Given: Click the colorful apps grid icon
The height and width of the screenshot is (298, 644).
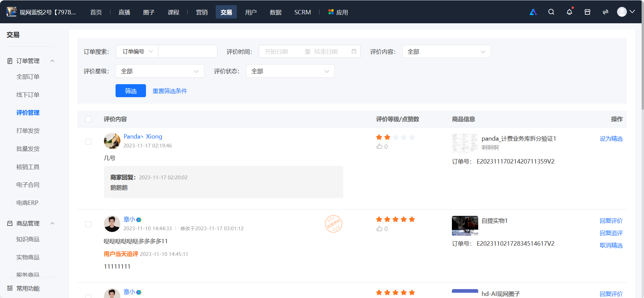Looking at the screenshot, I should (x=331, y=12).
